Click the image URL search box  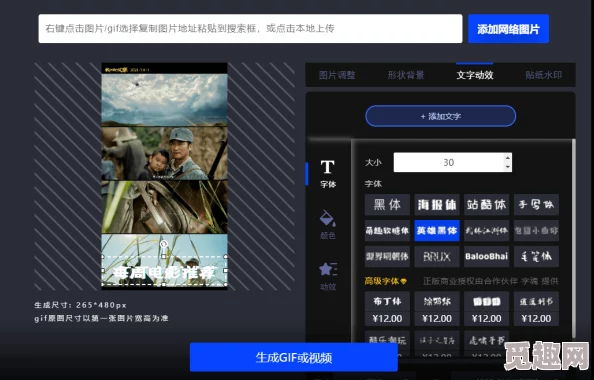point(250,28)
